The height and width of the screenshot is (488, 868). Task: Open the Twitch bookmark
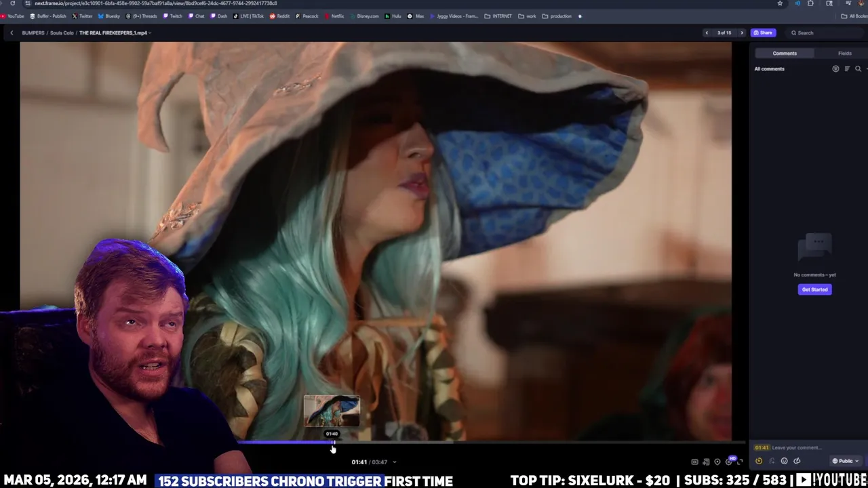coord(172,16)
